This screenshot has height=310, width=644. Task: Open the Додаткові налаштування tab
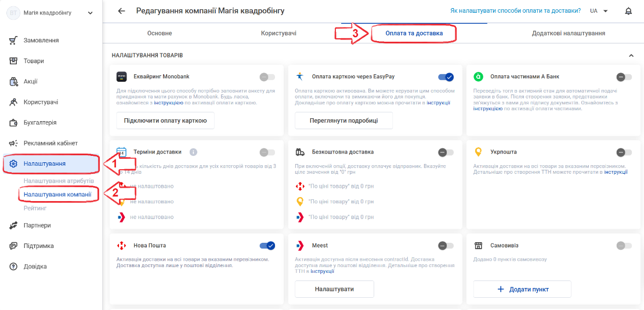click(569, 33)
